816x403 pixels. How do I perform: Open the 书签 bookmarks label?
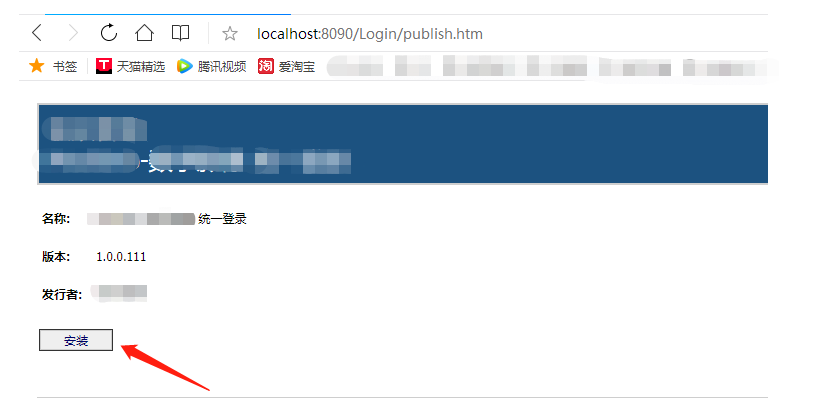pos(65,67)
